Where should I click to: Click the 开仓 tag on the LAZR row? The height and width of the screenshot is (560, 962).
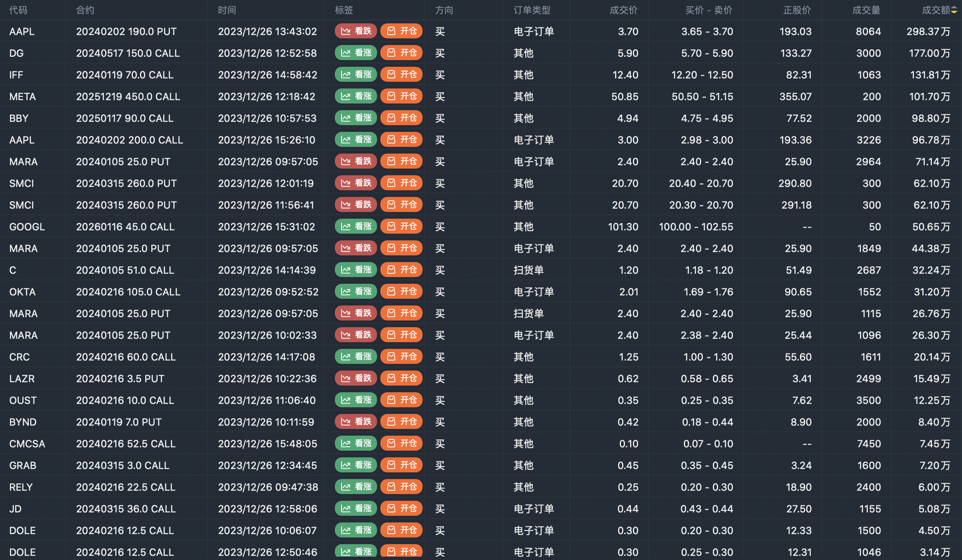[x=401, y=378]
